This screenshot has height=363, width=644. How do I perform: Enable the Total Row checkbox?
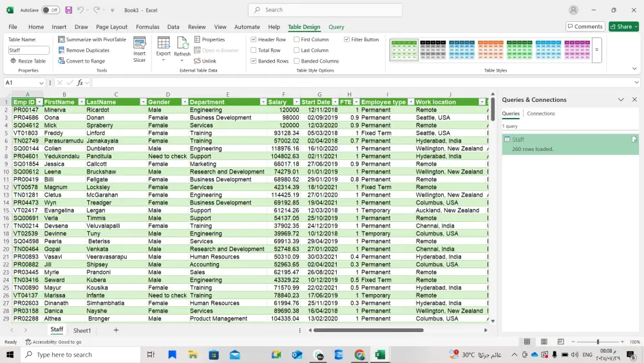coord(253,50)
